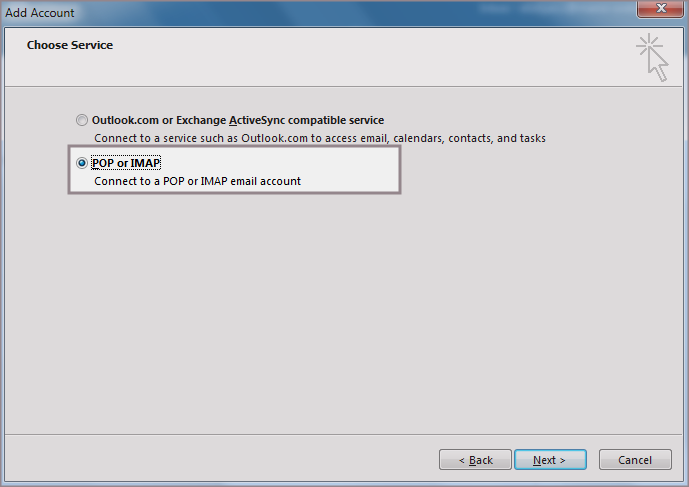Go to the next step with Next

[549, 460]
